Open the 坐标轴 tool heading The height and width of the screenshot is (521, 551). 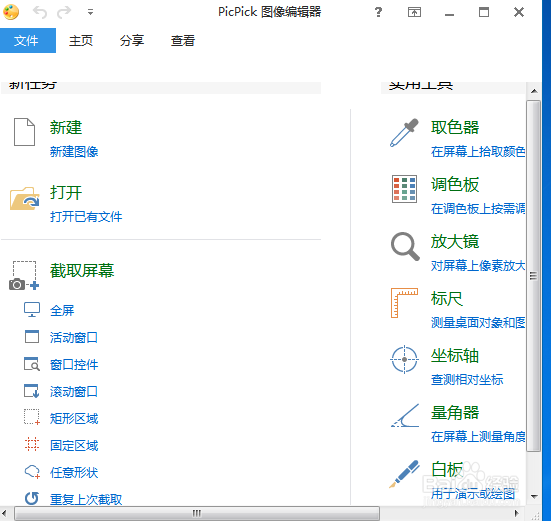coord(455,356)
